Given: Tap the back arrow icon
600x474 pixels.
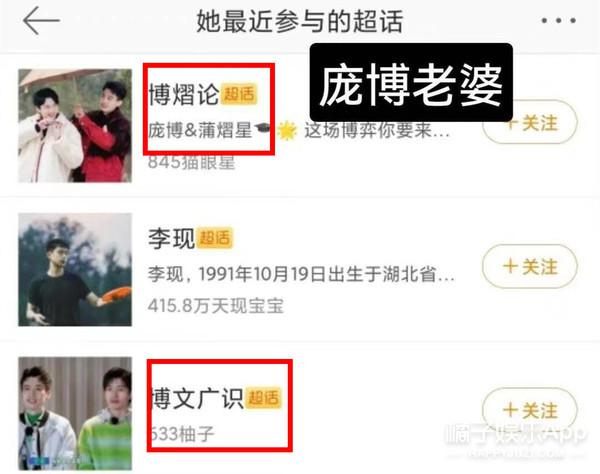Looking at the screenshot, I should coord(41,21).
